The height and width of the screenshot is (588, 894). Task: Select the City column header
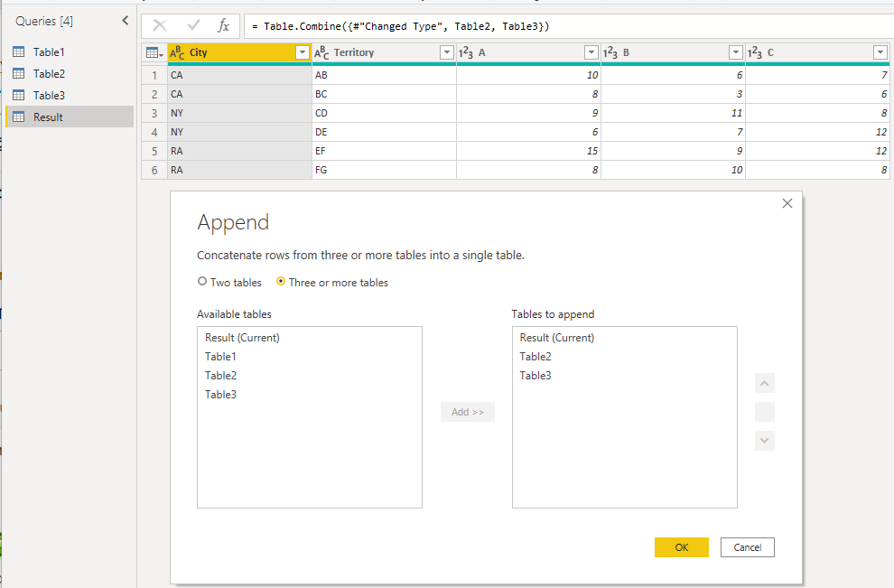pos(239,52)
